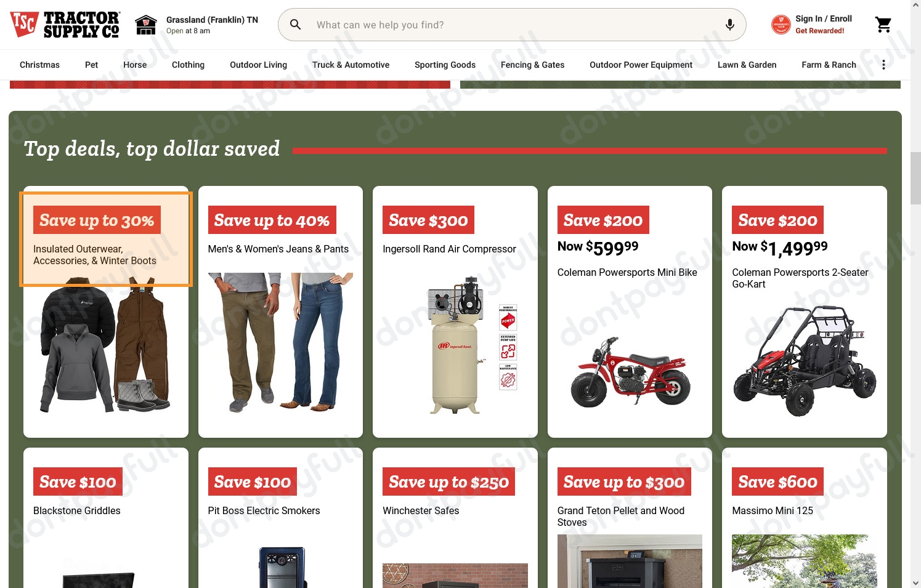Click Save up to $250 safes badge
This screenshot has height=588, width=921.
(448, 481)
